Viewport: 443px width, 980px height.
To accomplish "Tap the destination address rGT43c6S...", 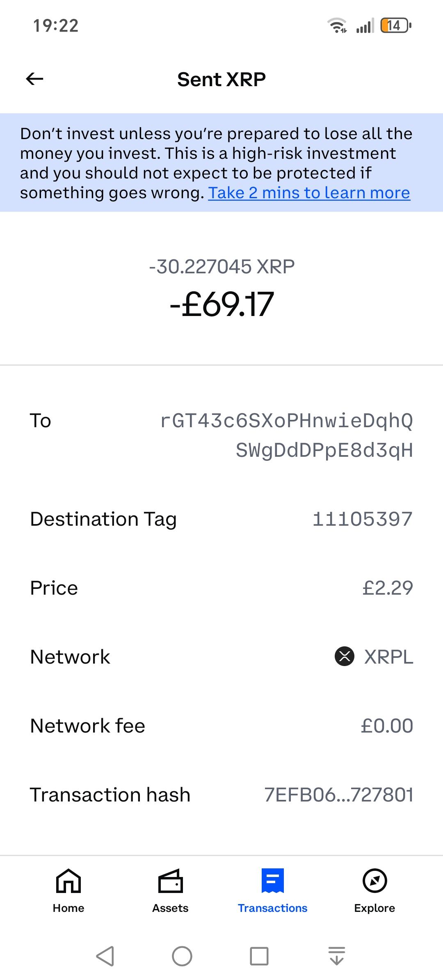I will 286,435.
